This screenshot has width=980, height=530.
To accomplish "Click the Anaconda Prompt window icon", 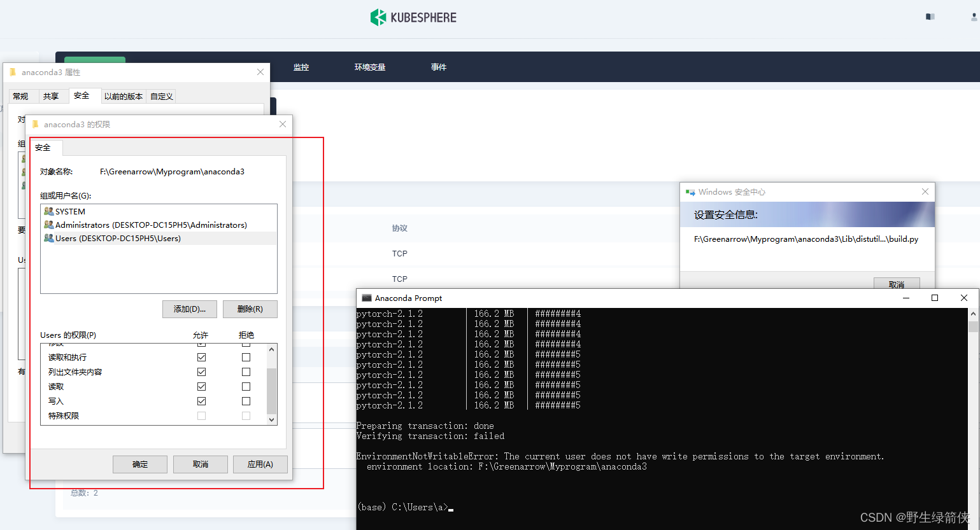I will (x=366, y=298).
